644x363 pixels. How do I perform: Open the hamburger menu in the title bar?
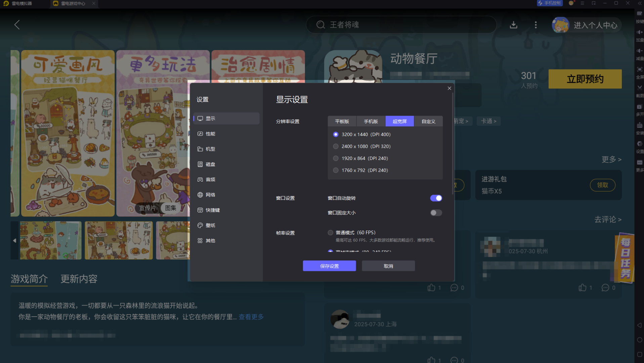click(x=582, y=3)
